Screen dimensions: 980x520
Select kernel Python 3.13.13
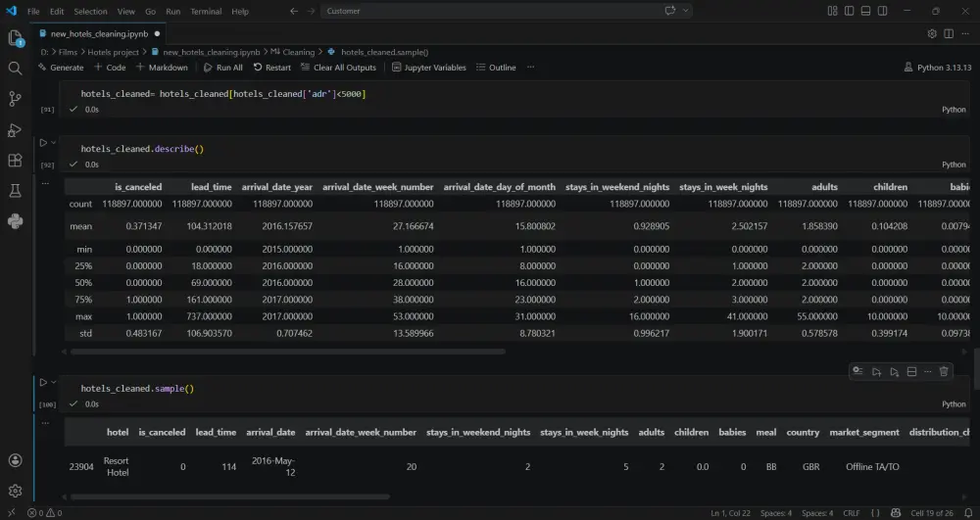coord(938,68)
